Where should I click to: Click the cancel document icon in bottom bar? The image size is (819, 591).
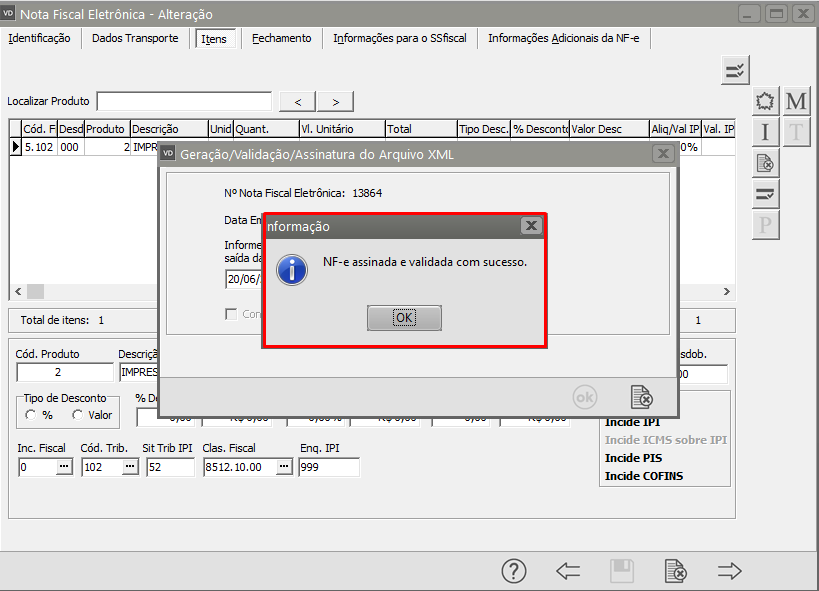(676, 571)
